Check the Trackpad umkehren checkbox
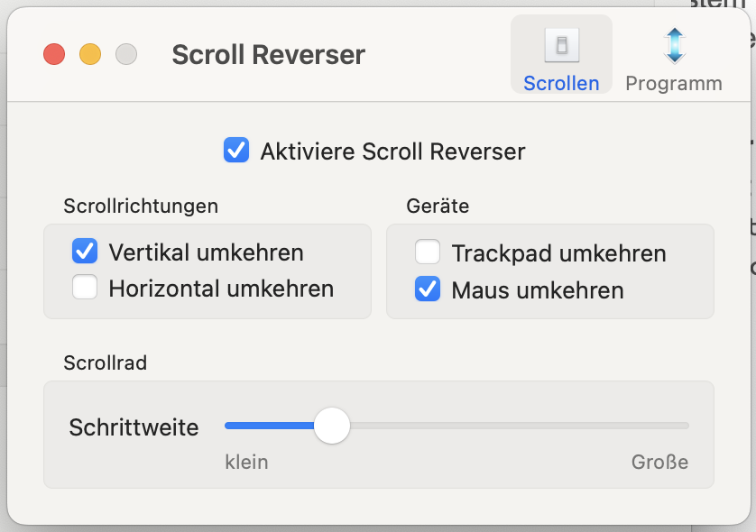 (428, 253)
